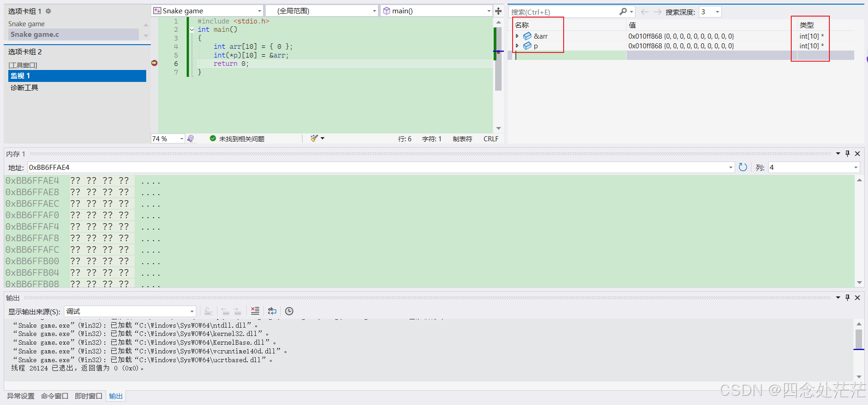Image resolution: width=868 pixels, height=405 pixels.
Task: Open the Output window options dropdown arrow
Action: coord(838,298)
